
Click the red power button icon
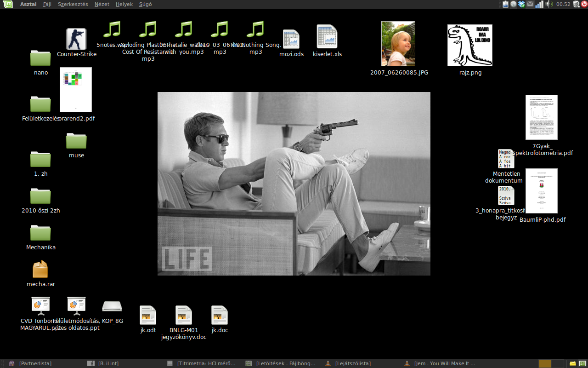tap(584, 4)
